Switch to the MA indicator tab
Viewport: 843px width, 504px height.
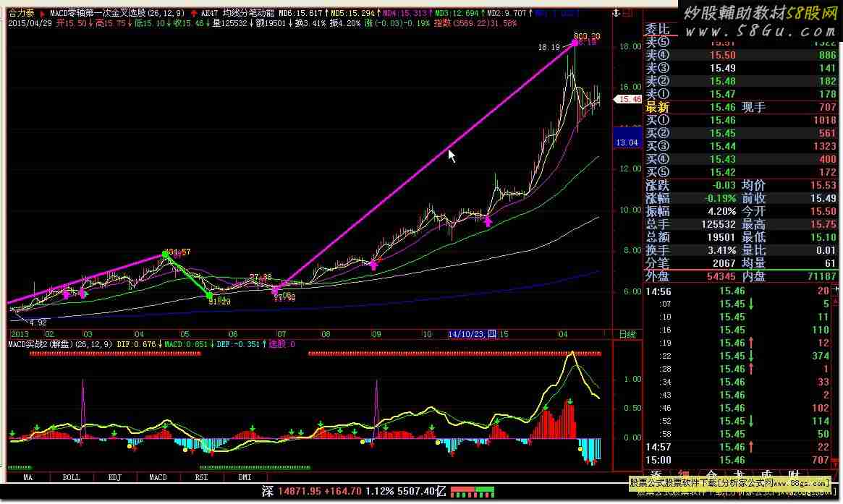click(28, 477)
